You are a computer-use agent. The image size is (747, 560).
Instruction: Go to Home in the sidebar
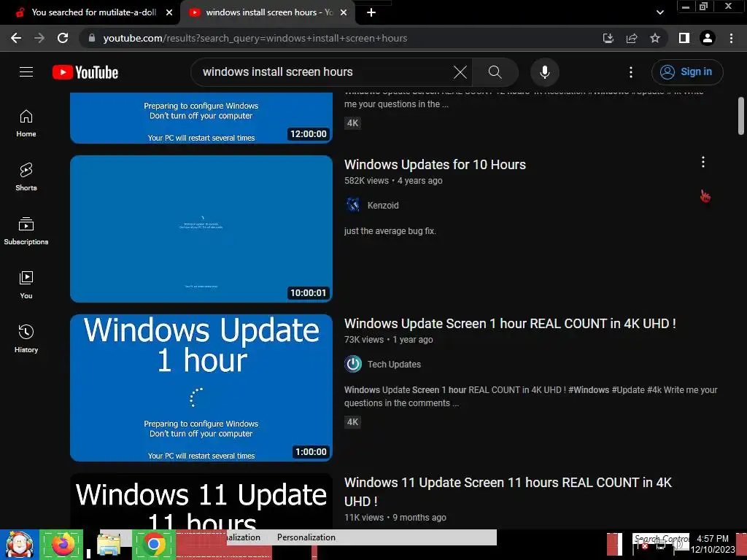[26, 123]
